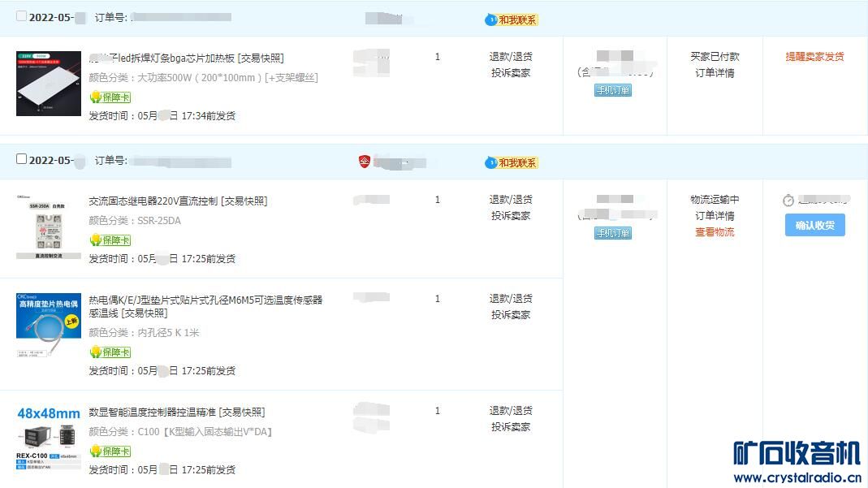Screen dimensions: 868x488
Task: Click the 保障卡 badge under the bga加热板 item
Action: (x=110, y=97)
